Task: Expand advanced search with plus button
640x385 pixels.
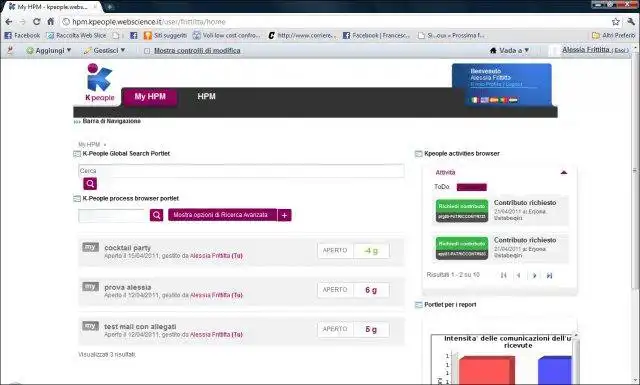Action: tap(284, 215)
